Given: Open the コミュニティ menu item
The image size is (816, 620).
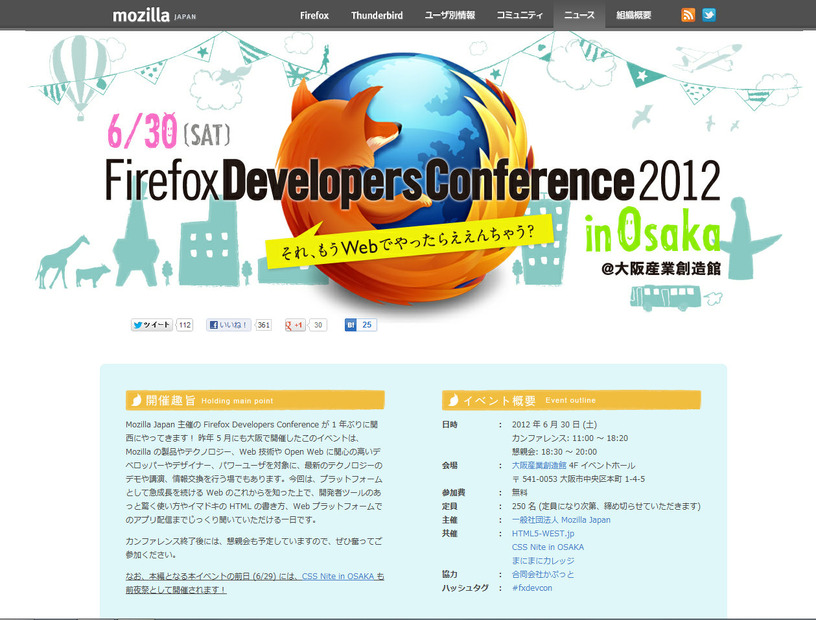Looking at the screenshot, I should pyautogui.click(x=519, y=15).
